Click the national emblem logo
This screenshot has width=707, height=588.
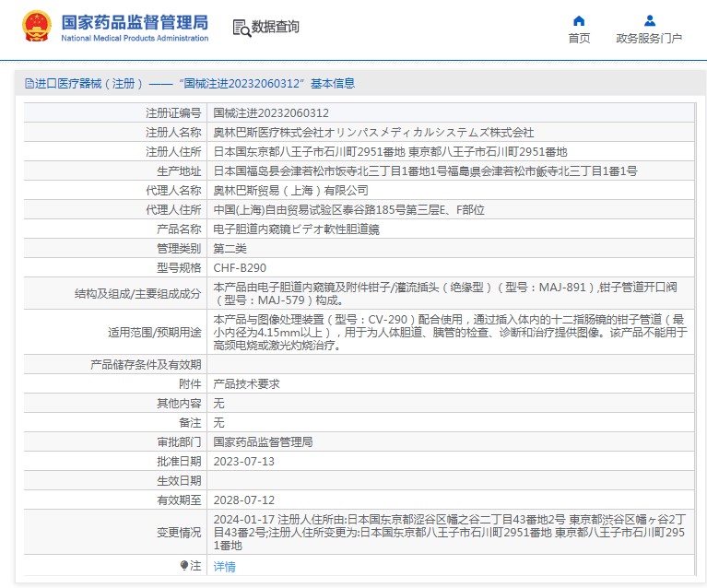37,27
